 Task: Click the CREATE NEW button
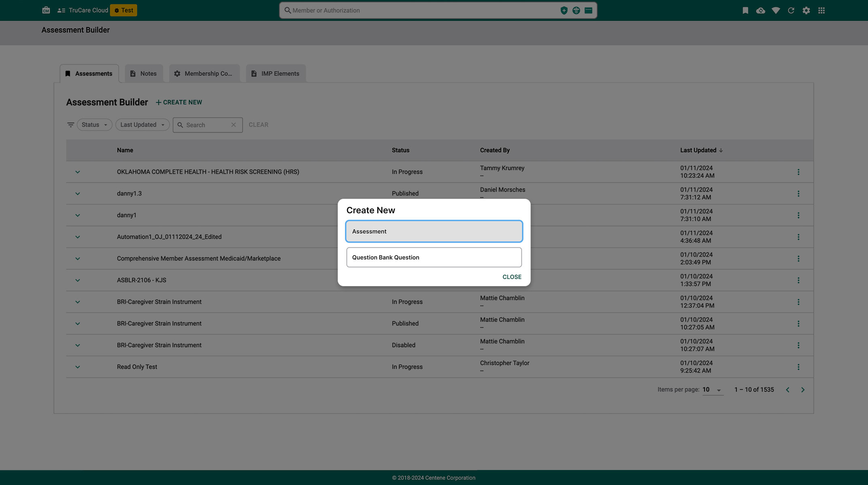[x=179, y=102]
